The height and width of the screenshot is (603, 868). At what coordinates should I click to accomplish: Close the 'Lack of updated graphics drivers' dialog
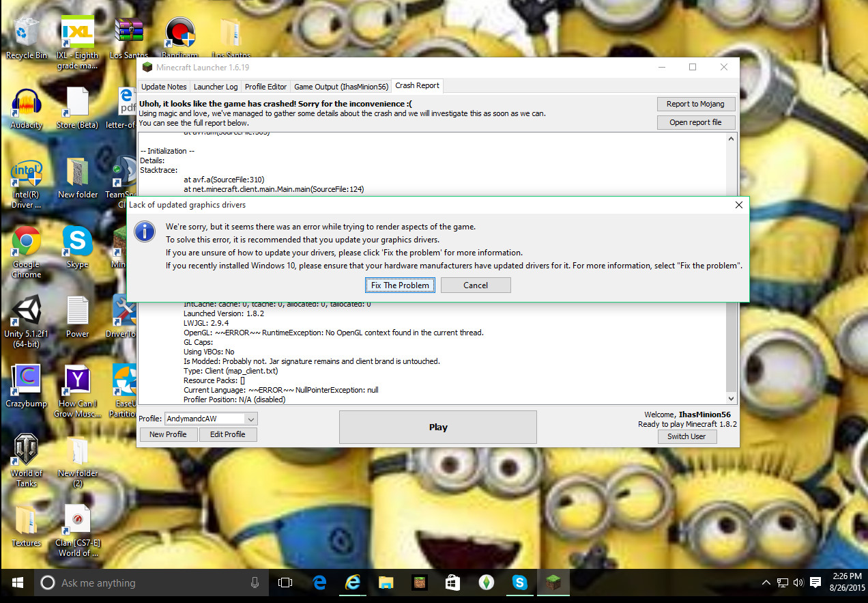739,205
